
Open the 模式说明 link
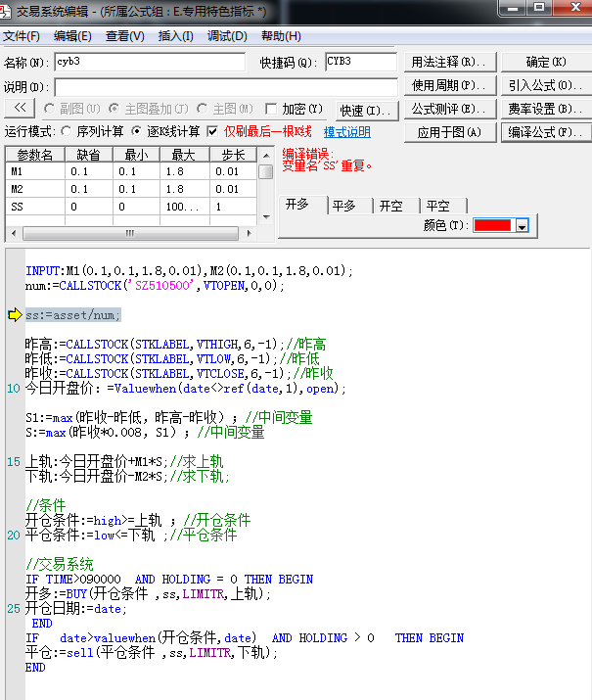[347, 132]
